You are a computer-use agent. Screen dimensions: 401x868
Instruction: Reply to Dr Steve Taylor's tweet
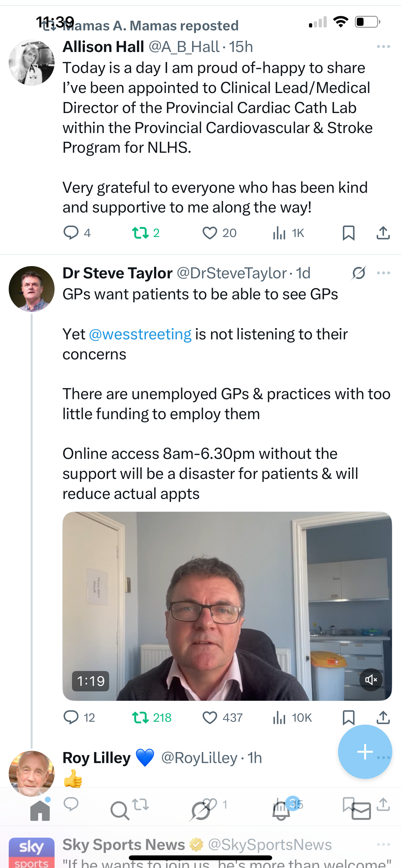click(79, 718)
